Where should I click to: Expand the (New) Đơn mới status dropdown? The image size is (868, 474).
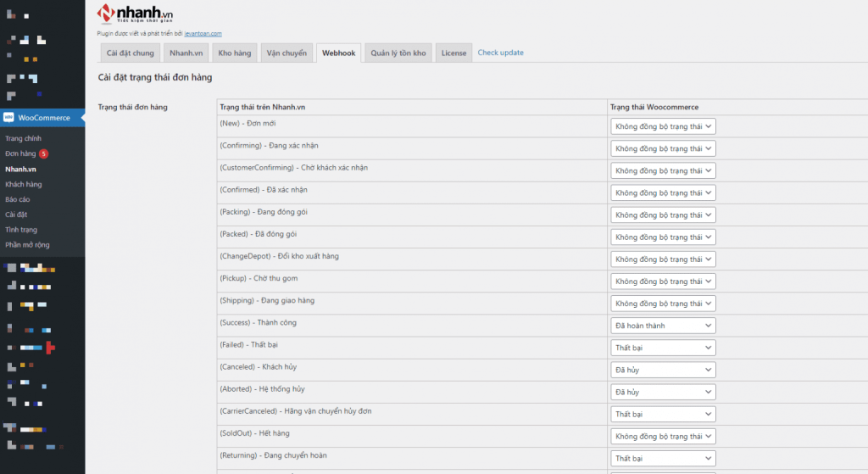coord(663,126)
